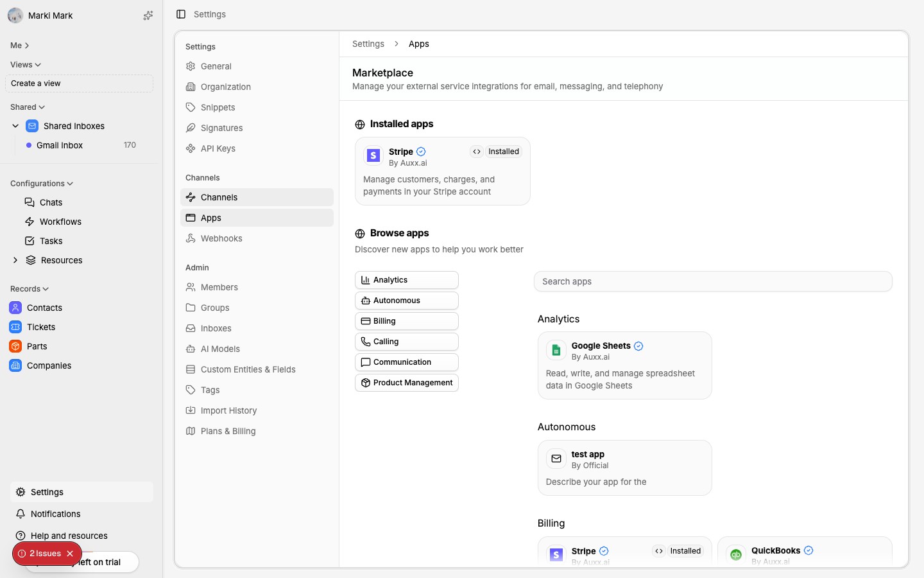Open Groups admin page
This screenshot has width=924, height=578.
coord(257,308)
